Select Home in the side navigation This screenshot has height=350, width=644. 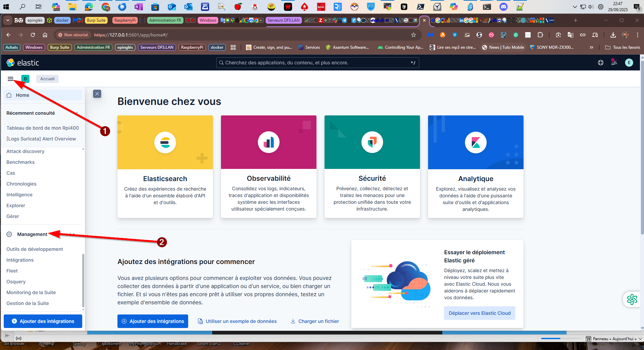pos(23,95)
